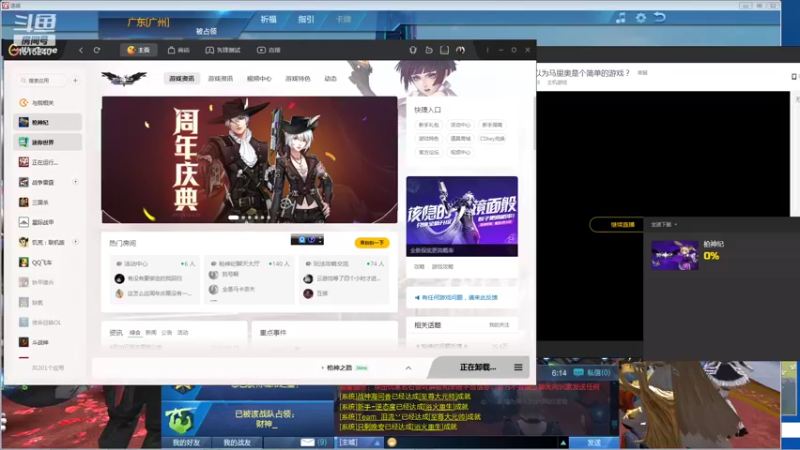The image size is (800, 450).
Task: Select the 正在运行 item in sidebar
Action: 47,162
